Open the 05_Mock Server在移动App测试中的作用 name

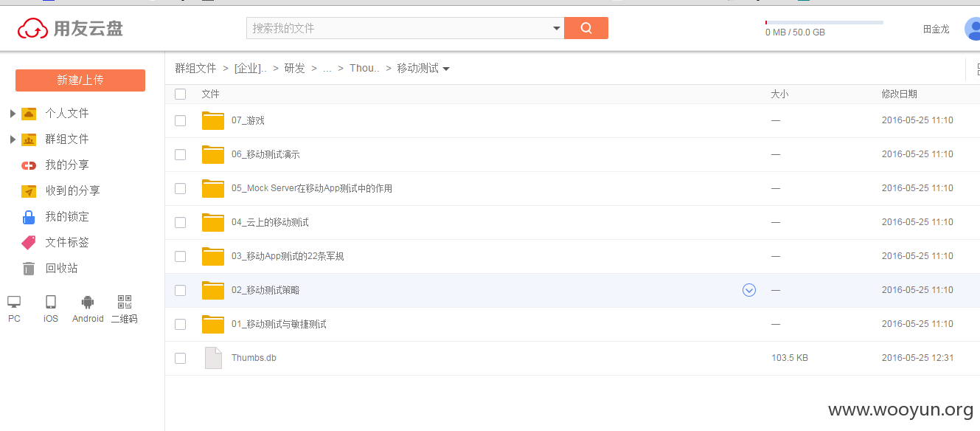(x=312, y=188)
